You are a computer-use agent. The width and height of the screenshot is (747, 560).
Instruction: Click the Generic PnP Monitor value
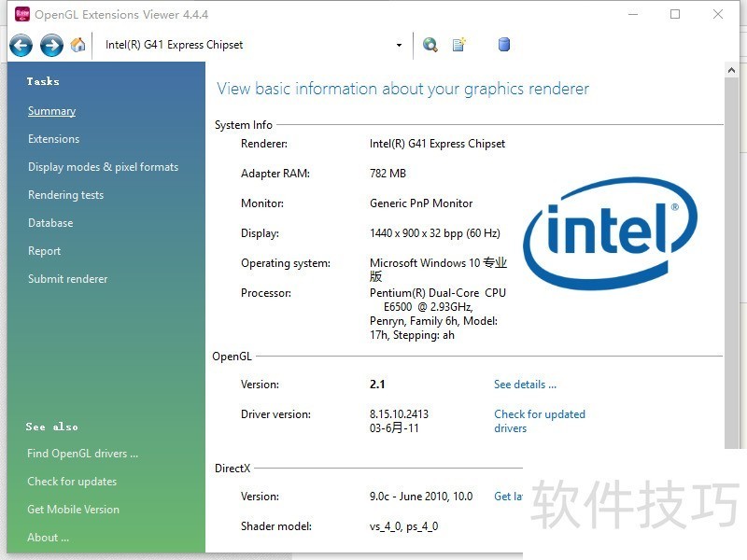click(421, 203)
